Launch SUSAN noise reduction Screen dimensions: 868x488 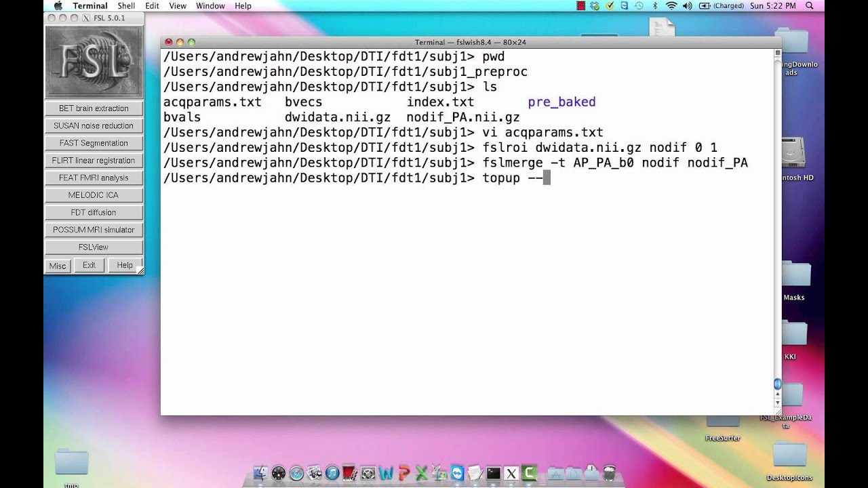pos(94,125)
